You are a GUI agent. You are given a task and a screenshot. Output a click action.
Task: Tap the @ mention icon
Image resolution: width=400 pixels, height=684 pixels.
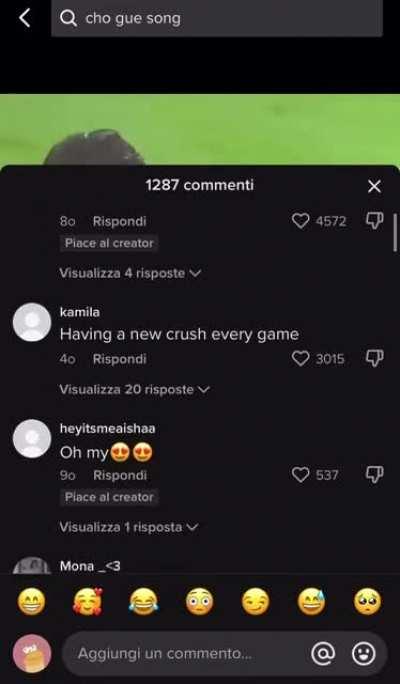[323, 653]
